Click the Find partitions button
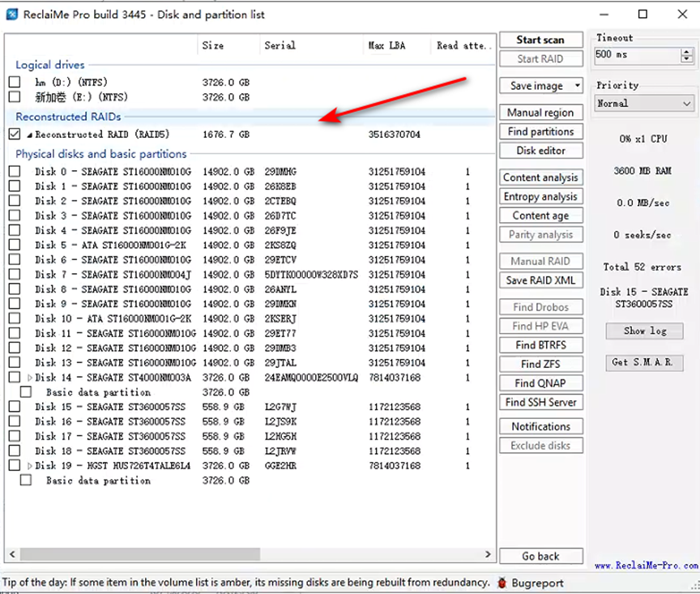The height and width of the screenshot is (594, 700). (540, 131)
